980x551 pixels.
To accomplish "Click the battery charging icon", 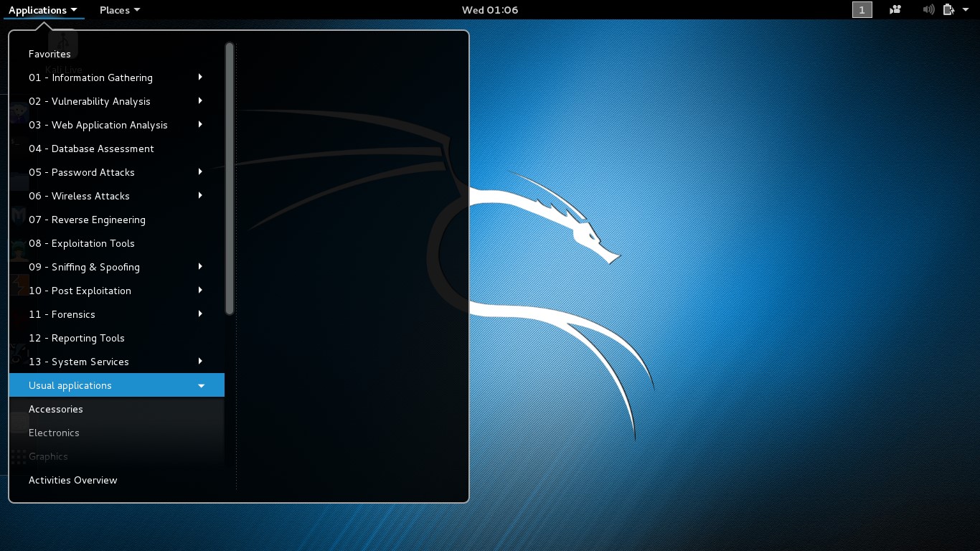I will tap(949, 10).
